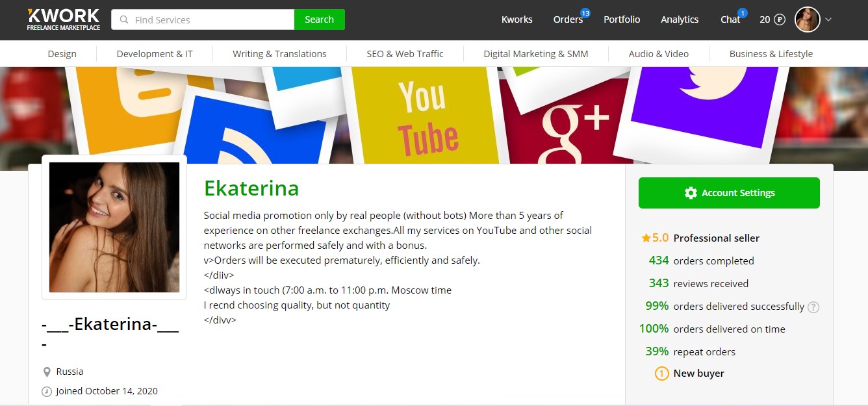Click the ruble balance icon
Image resolution: width=868 pixels, height=406 pixels.
[x=780, y=19]
